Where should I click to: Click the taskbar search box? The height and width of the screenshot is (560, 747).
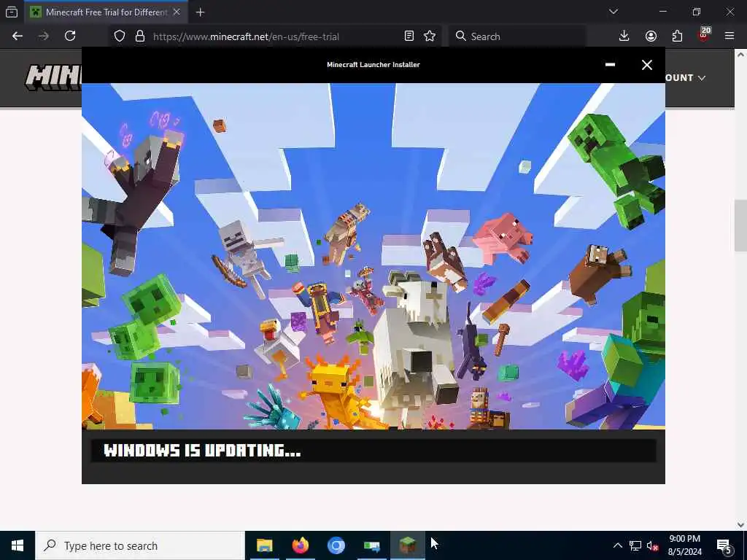(140, 545)
